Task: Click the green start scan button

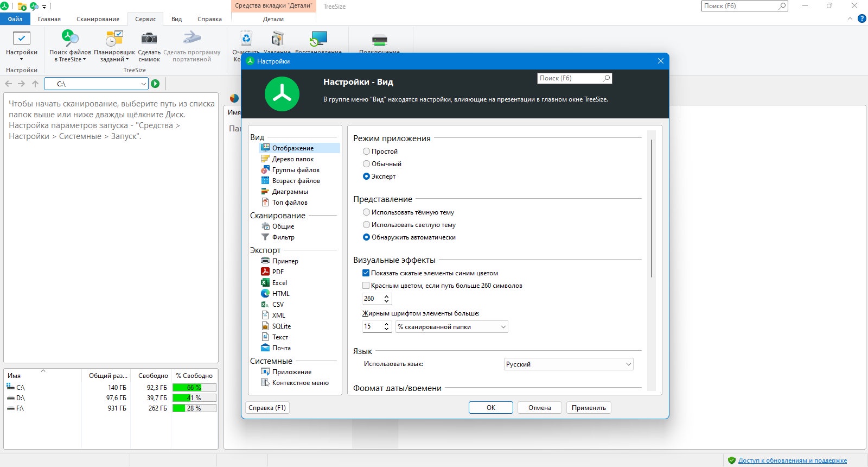Action: tap(155, 84)
